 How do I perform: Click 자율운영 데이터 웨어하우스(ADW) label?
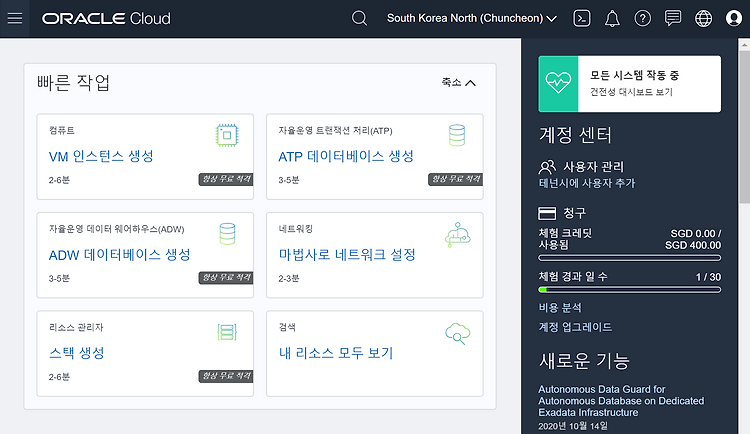[116, 229]
